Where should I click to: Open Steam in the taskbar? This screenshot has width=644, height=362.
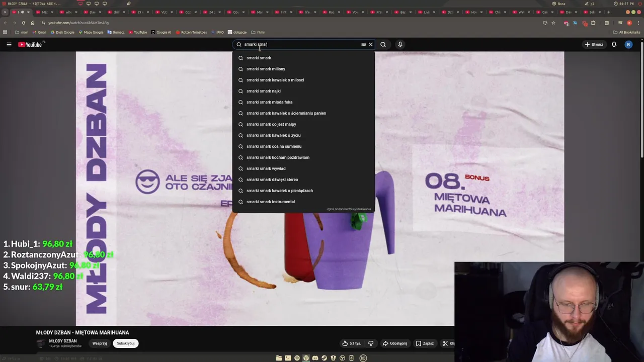pos(324,358)
